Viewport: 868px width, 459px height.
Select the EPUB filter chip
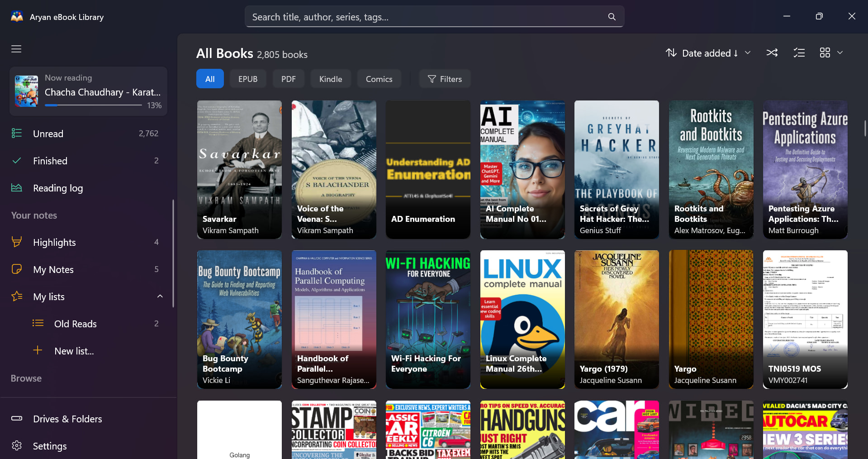point(248,79)
